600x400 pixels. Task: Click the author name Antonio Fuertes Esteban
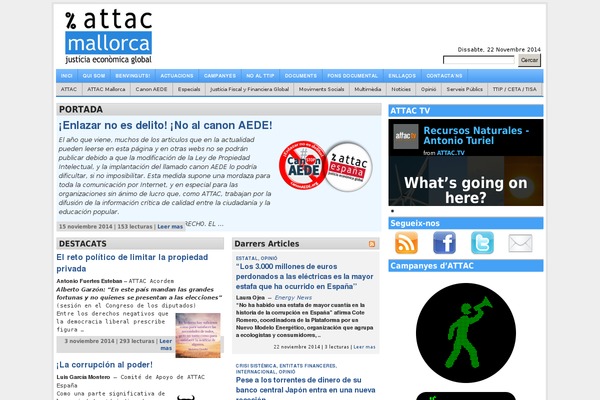(89, 281)
